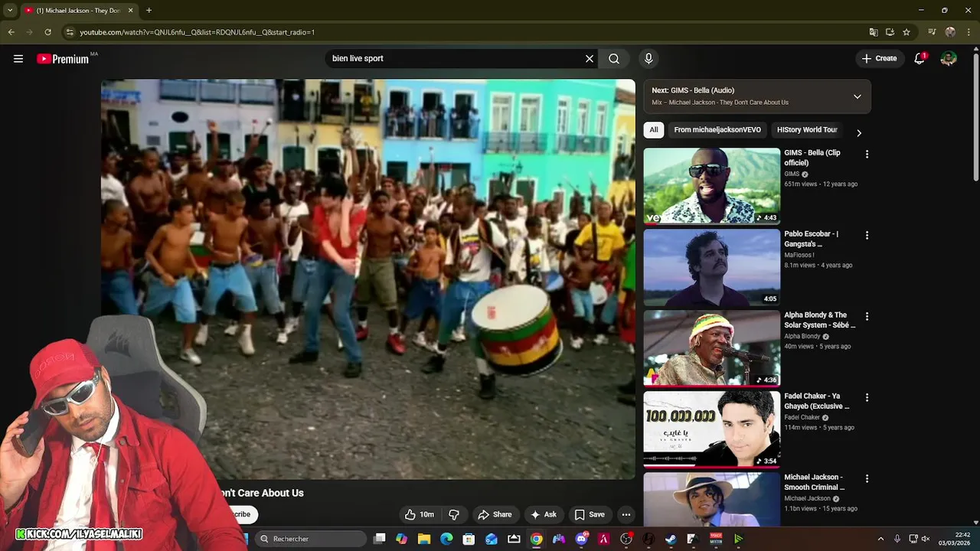The height and width of the screenshot is (551, 980).
Task: Open the YouTube notifications bell
Action: click(920, 59)
